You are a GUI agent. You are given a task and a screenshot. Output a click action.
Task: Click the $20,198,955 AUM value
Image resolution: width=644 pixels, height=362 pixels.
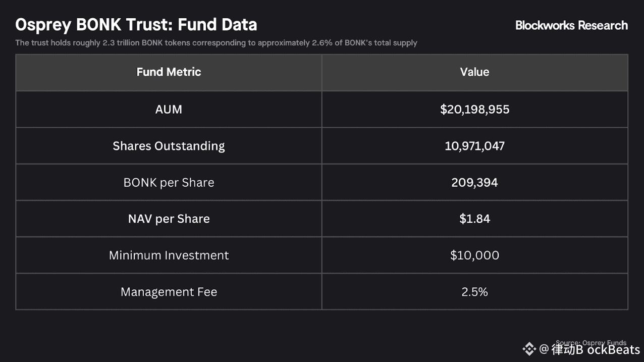tap(474, 110)
